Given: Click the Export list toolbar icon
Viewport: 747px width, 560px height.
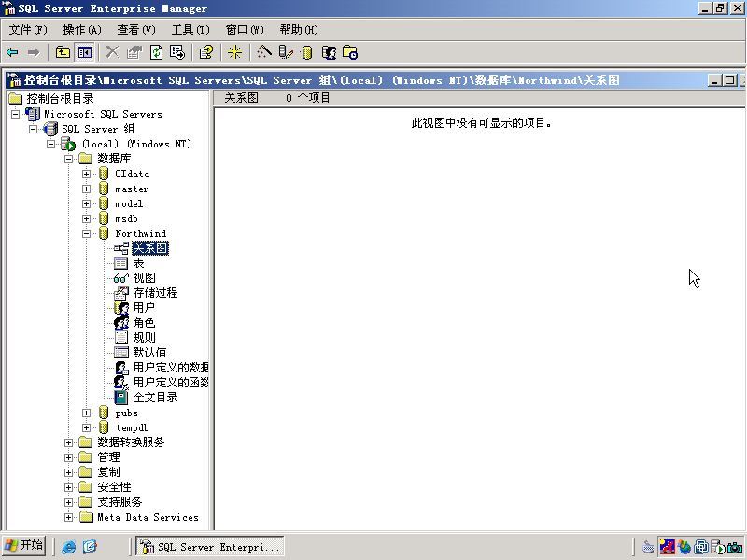Looking at the screenshot, I should 177,52.
